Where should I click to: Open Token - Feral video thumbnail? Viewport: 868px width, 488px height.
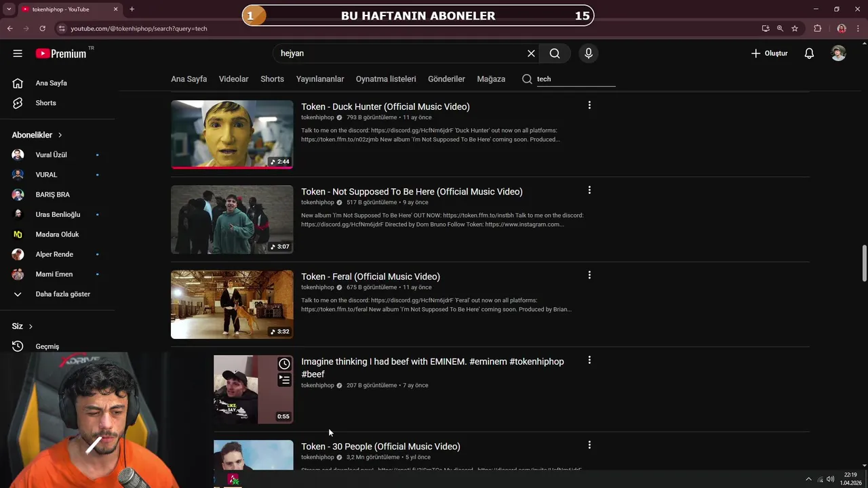tap(232, 304)
